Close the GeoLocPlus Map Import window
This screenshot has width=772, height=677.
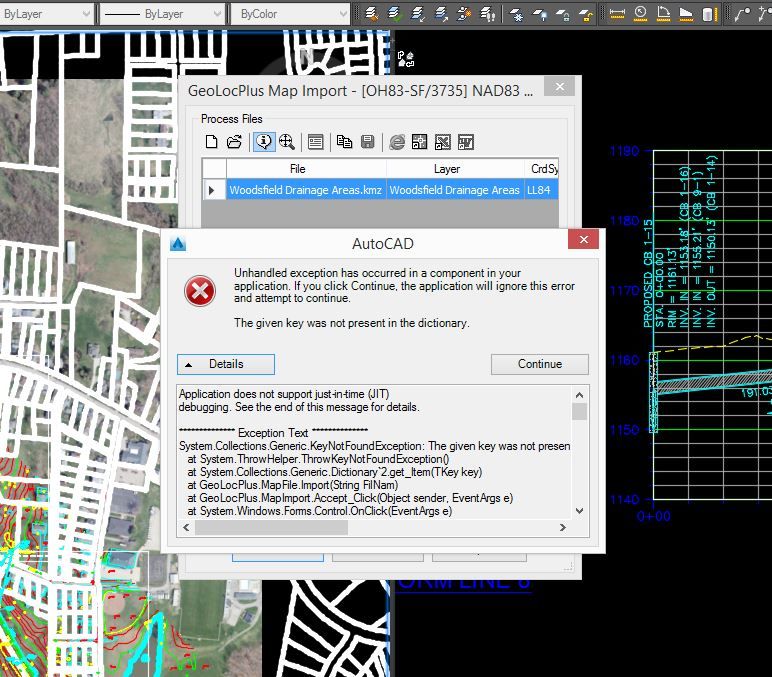pos(560,87)
